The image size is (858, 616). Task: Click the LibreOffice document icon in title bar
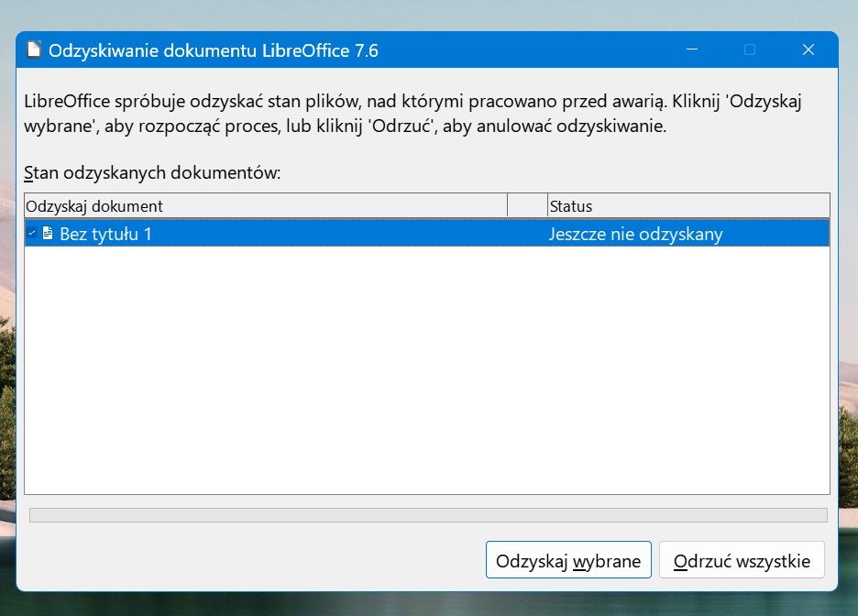tap(34, 49)
